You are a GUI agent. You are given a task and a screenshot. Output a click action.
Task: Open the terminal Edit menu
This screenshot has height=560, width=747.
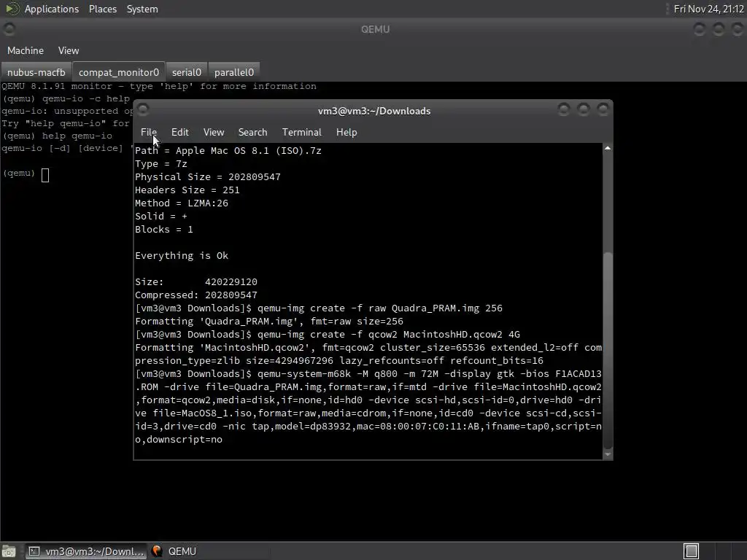tap(179, 132)
